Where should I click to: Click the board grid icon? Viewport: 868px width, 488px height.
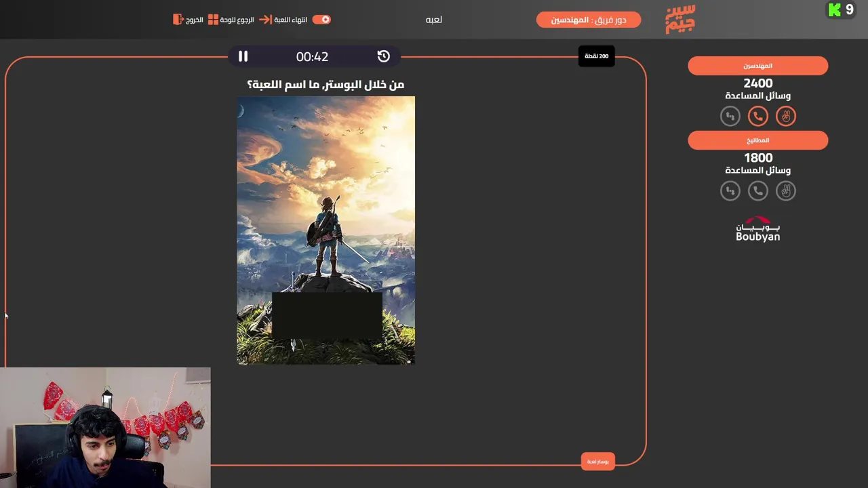[213, 20]
